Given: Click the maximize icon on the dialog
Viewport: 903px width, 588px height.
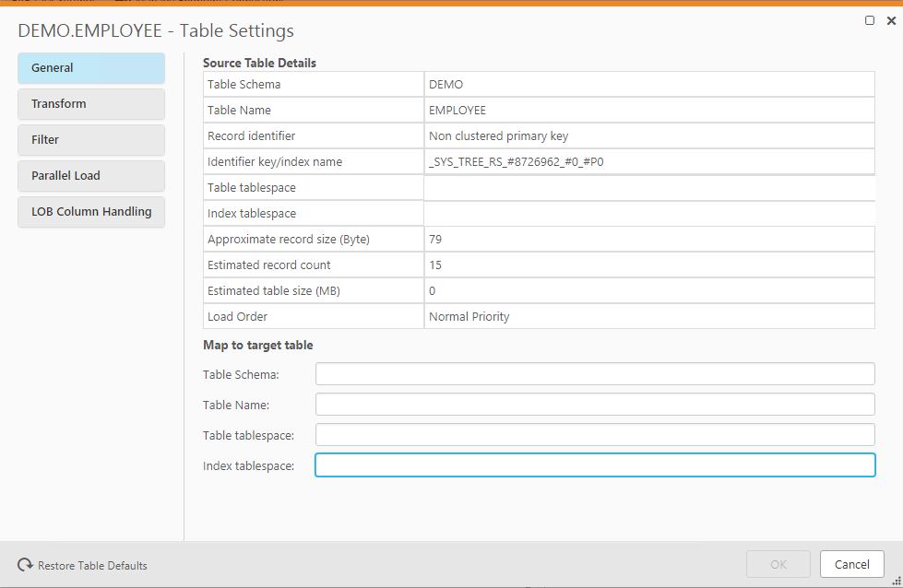Looking at the screenshot, I should click(869, 20).
